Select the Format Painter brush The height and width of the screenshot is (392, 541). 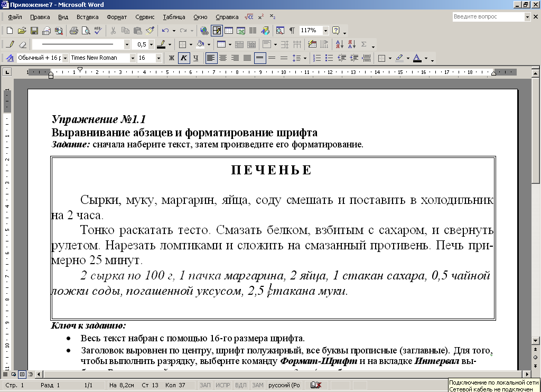coord(150,31)
